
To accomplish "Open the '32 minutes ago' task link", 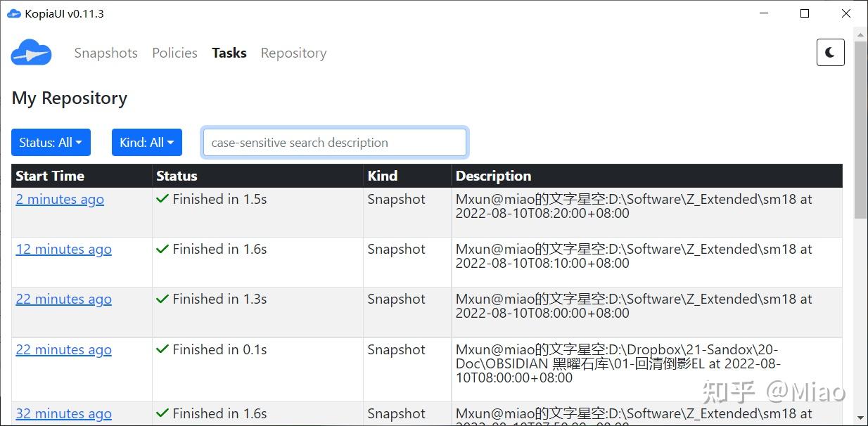I will tap(63, 414).
